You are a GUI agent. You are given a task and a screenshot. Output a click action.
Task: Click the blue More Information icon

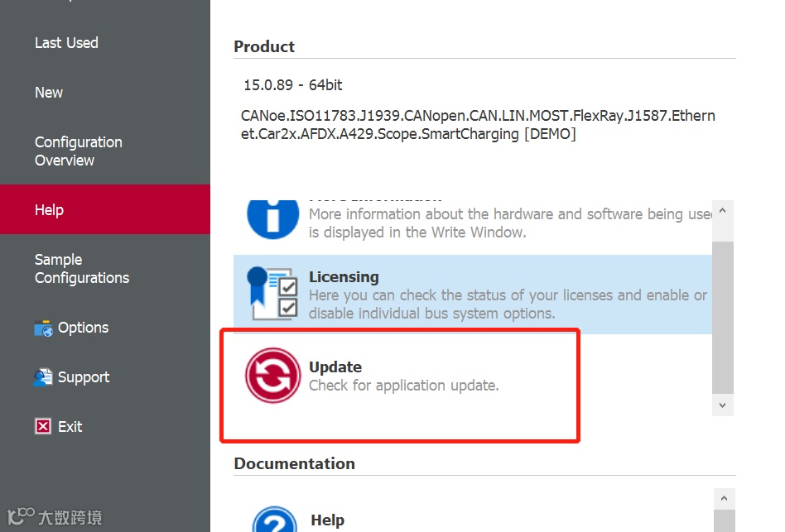pos(273,218)
